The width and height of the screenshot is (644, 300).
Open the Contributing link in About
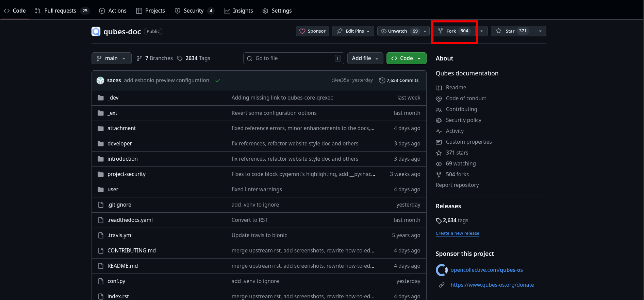pyautogui.click(x=457, y=109)
